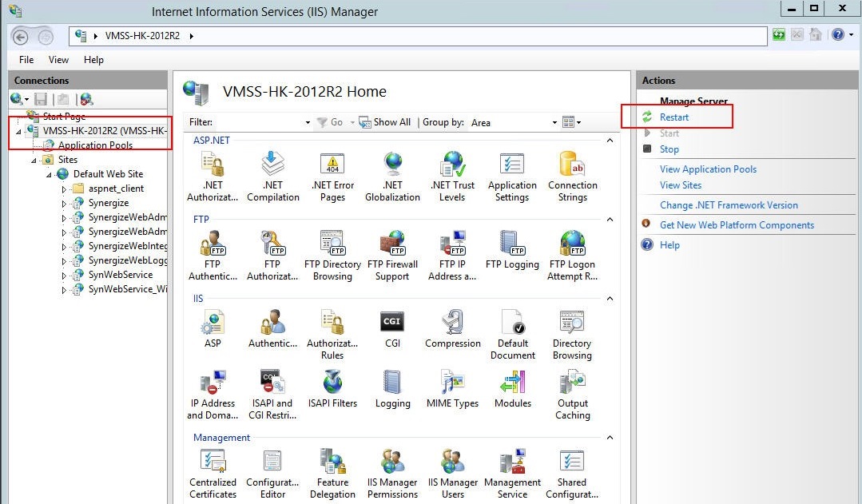Open ISAPI and CGI Restrictions

pos(272,394)
